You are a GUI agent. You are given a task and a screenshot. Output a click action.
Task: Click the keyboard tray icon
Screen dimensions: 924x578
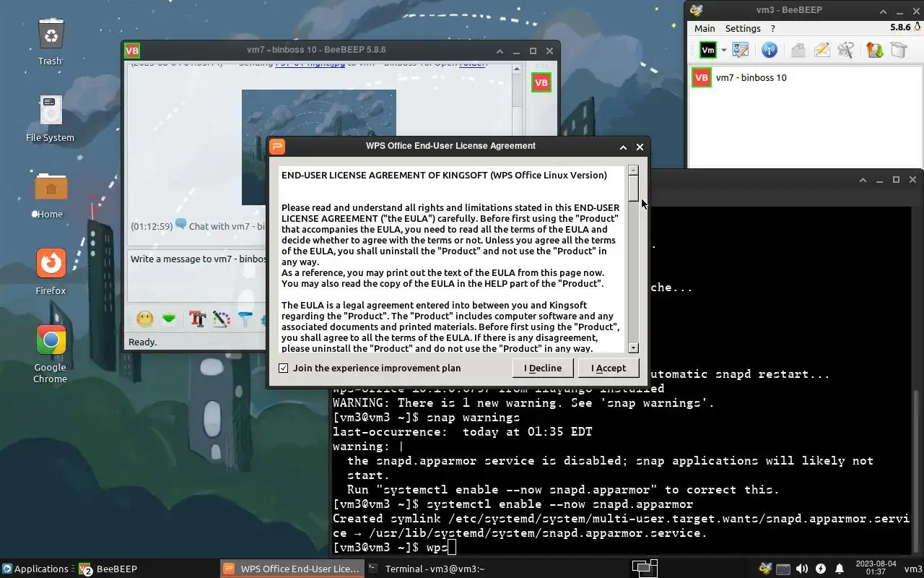(x=783, y=569)
